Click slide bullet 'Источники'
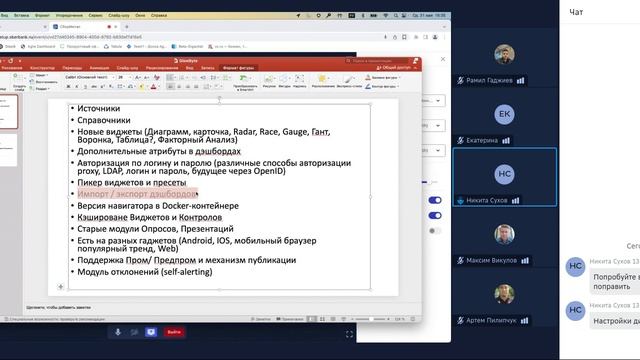This screenshot has height=360, width=640. (98, 109)
